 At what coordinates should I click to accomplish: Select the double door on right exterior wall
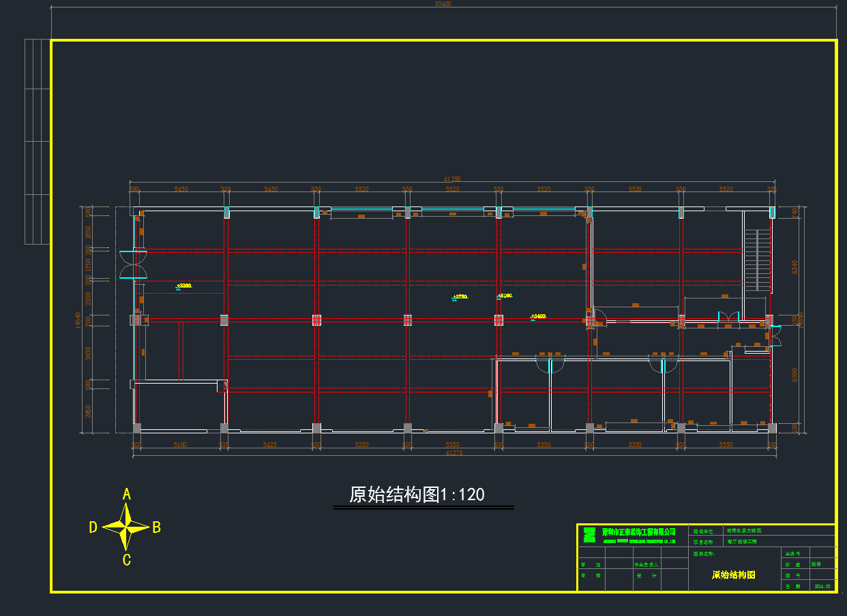(775, 334)
